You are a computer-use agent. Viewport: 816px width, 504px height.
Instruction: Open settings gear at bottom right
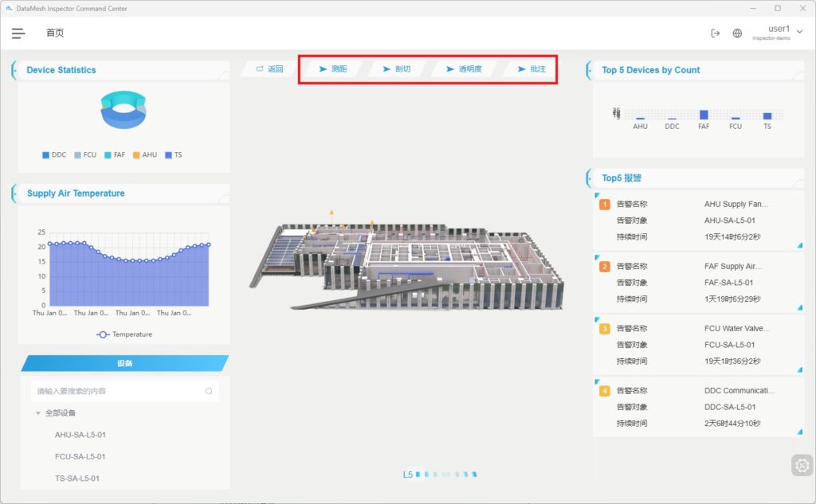coord(802,466)
